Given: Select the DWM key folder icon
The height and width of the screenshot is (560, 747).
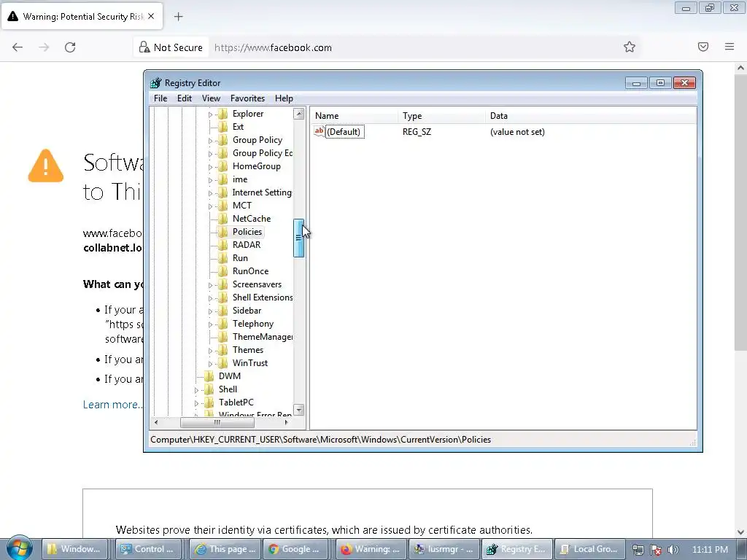Looking at the screenshot, I should [209, 376].
